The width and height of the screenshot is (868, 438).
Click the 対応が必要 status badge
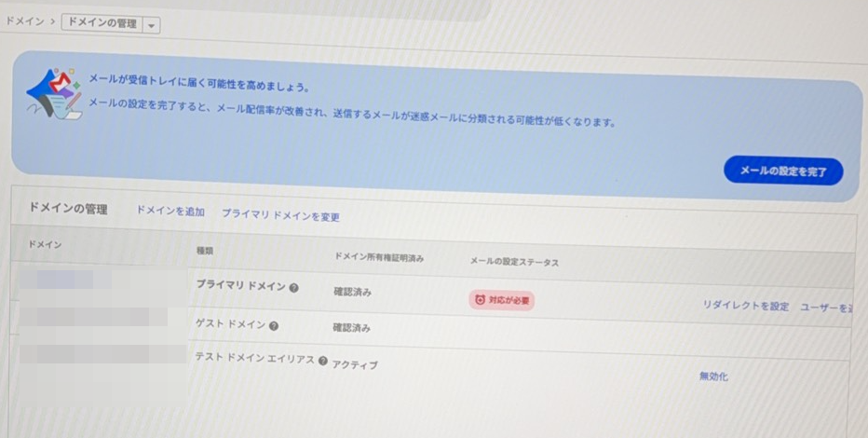[502, 300]
